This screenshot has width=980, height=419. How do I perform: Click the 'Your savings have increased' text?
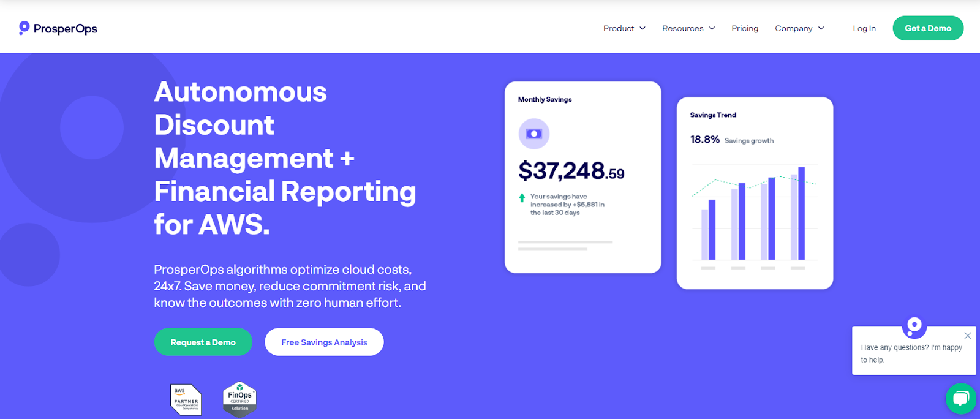click(x=567, y=205)
